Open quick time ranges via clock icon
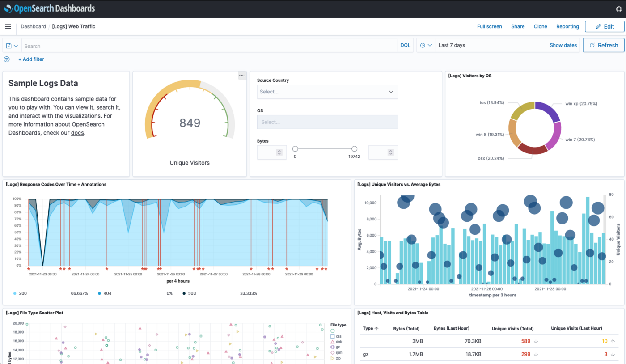Image resolution: width=626 pixels, height=364 pixels. (423, 45)
